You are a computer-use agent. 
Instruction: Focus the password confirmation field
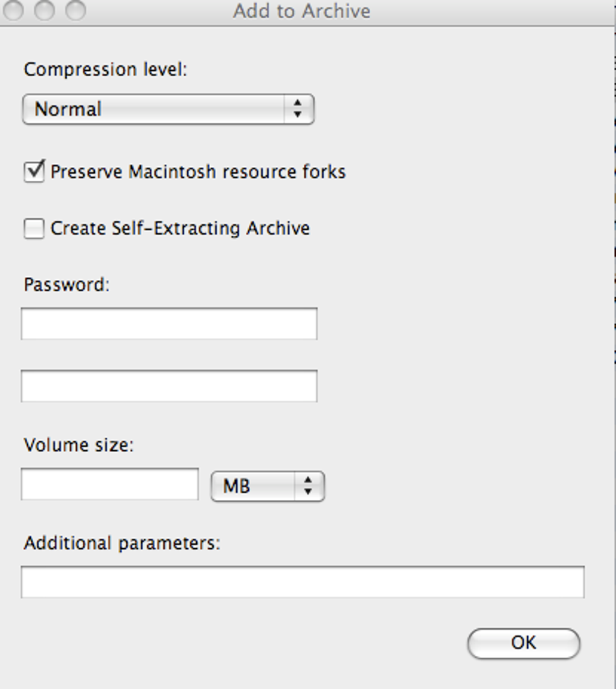coord(169,386)
